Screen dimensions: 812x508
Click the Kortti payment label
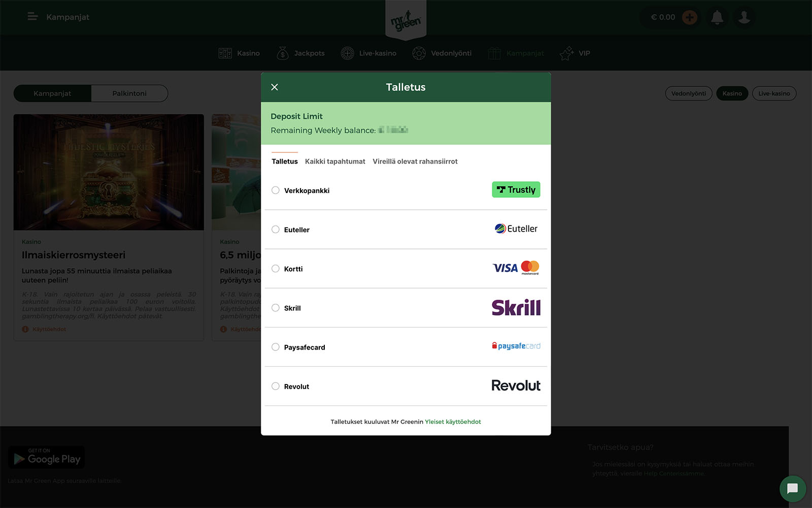pyautogui.click(x=293, y=269)
